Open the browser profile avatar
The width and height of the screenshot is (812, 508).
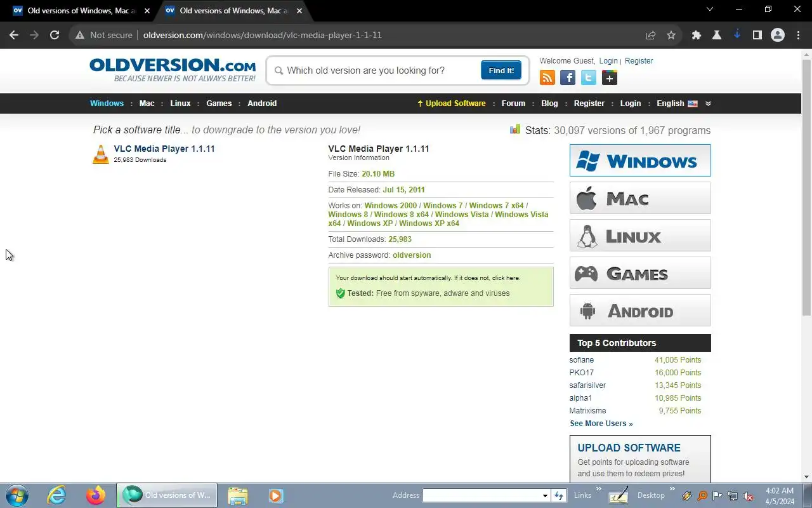(778, 36)
